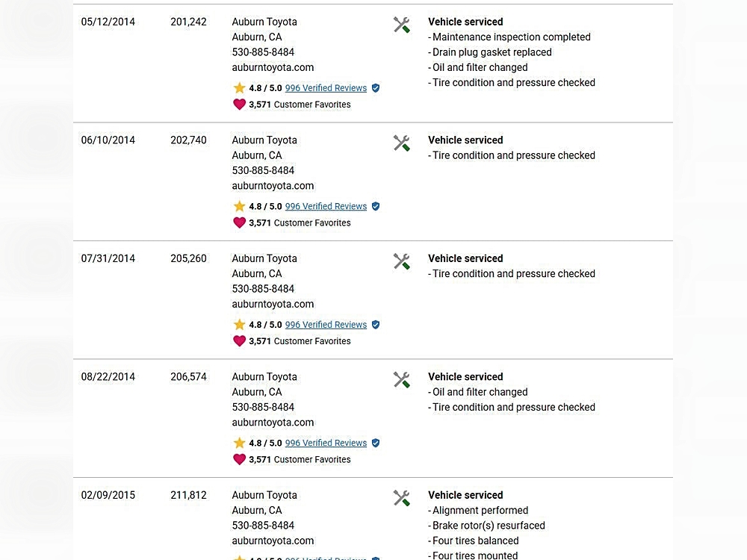Click wrench icon for 08/22/2014 service
747x560 pixels.
click(x=401, y=380)
